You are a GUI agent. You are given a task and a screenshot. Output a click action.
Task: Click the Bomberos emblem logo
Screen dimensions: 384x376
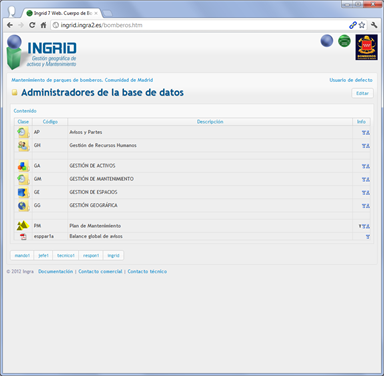[x=367, y=47]
